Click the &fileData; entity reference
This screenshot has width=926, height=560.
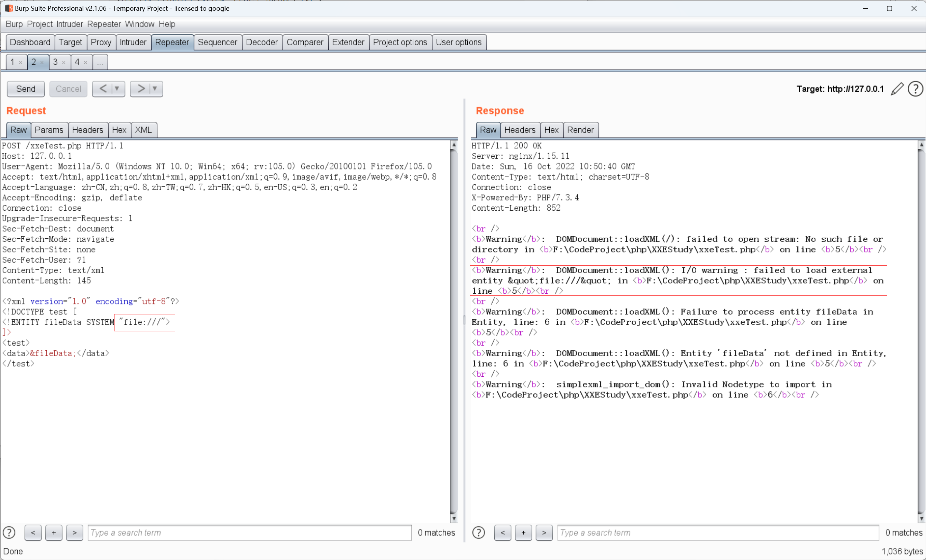tap(53, 353)
